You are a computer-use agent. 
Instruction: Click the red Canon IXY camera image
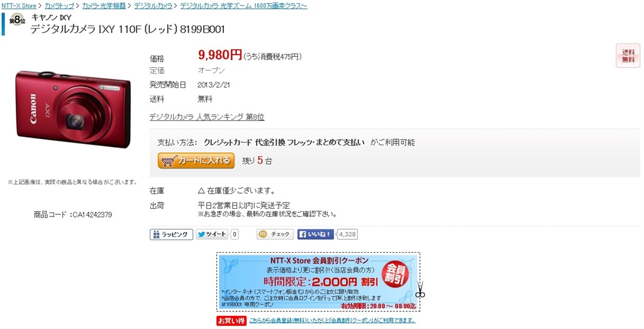[73, 109]
